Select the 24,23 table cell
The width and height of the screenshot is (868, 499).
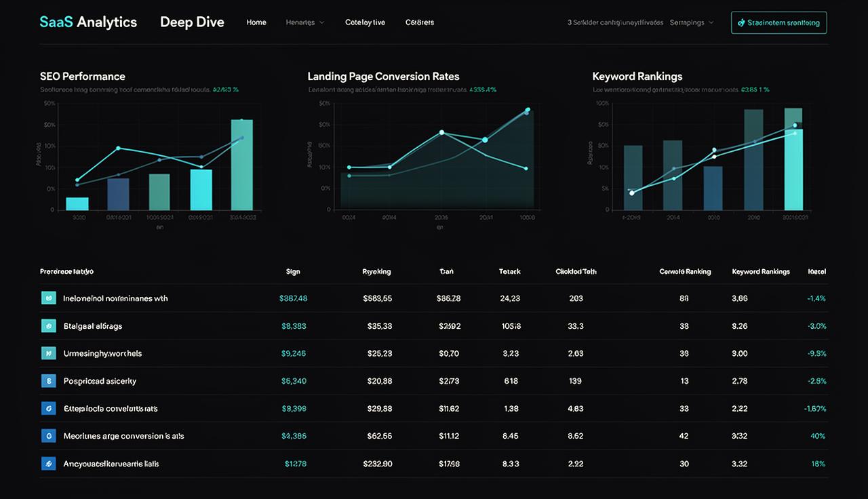pyautogui.click(x=510, y=298)
